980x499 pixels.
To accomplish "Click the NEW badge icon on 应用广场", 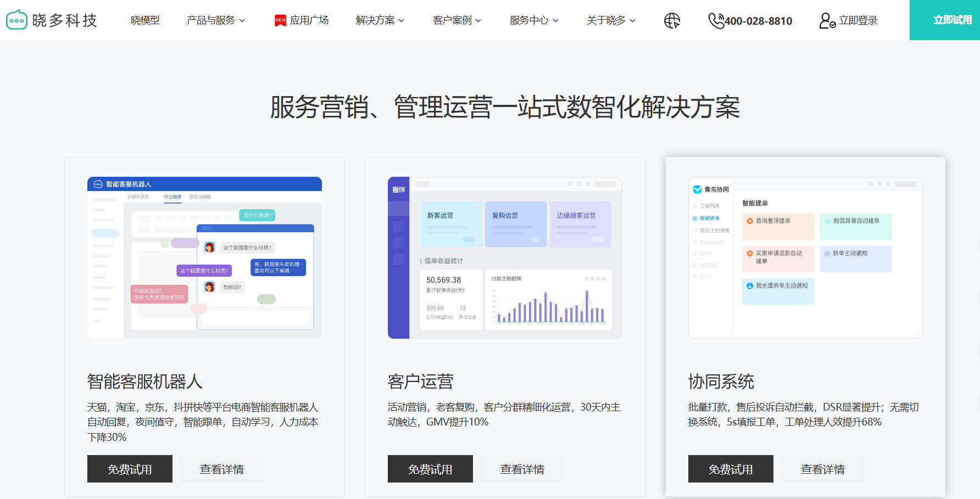I will pos(280,20).
